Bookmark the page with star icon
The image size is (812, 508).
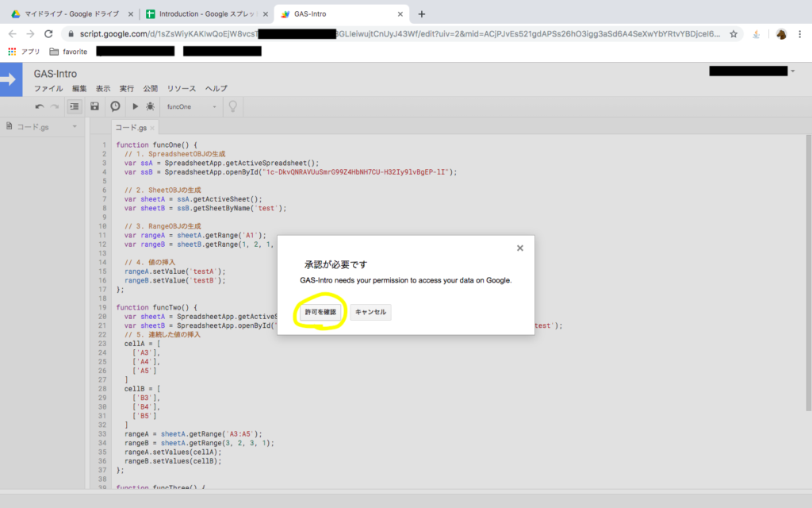(733, 34)
